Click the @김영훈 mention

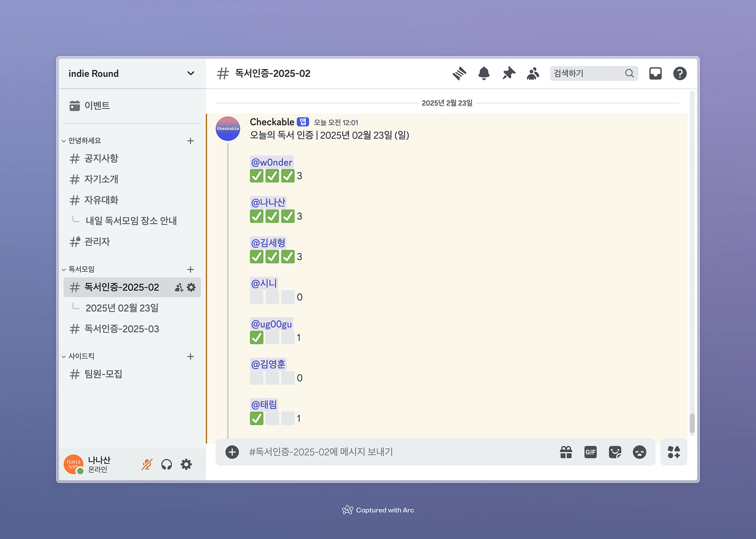click(x=268, y=364)
